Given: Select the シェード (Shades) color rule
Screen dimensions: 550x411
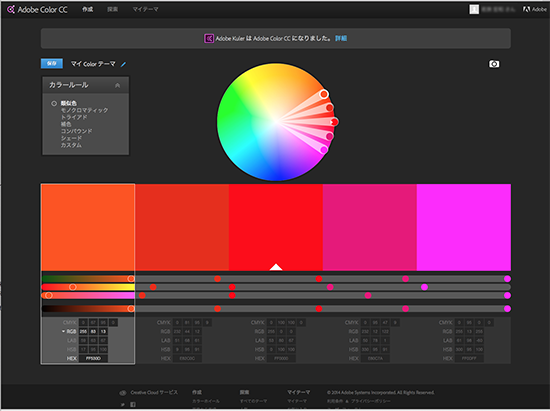Looking at the screenshot, I should click(x=71, y=138).
